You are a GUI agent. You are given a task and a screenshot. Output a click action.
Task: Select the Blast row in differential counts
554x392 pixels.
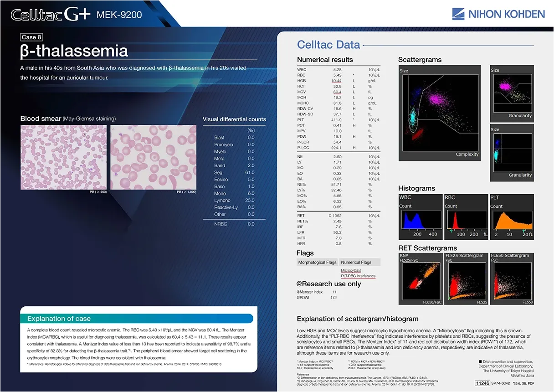(x=234, y=138)
